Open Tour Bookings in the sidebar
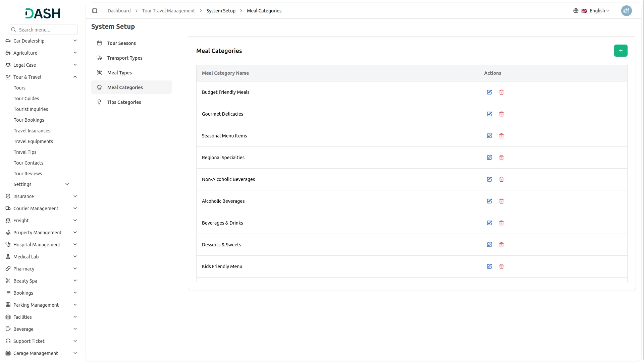This screenshot has width=644, height=362. 29,120
